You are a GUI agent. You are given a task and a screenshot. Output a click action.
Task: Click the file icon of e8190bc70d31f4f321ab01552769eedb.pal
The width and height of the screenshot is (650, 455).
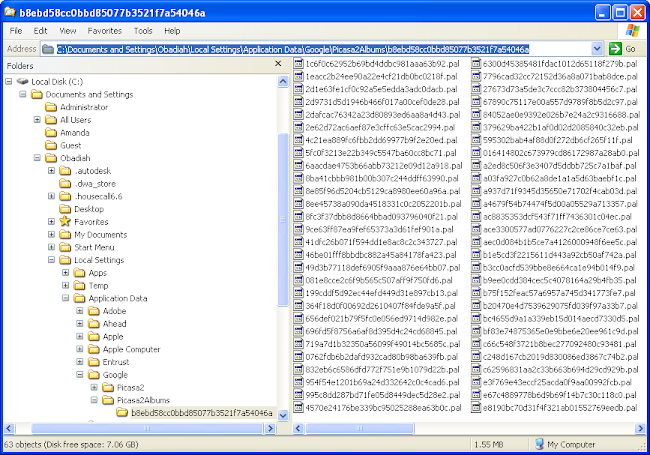[x=476, y=408]
